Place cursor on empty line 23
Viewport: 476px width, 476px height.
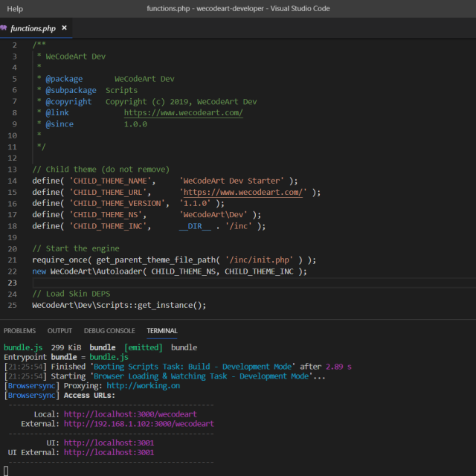click(254, 283)
